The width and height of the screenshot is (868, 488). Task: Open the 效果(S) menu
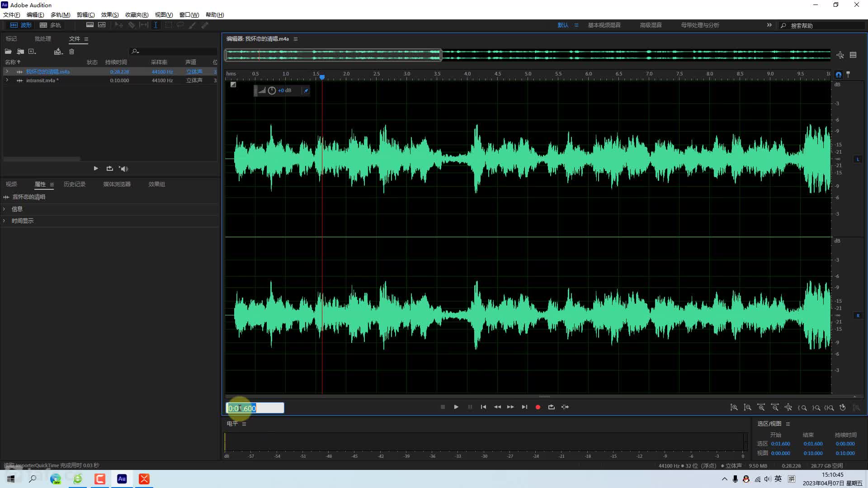click(110, 15)
